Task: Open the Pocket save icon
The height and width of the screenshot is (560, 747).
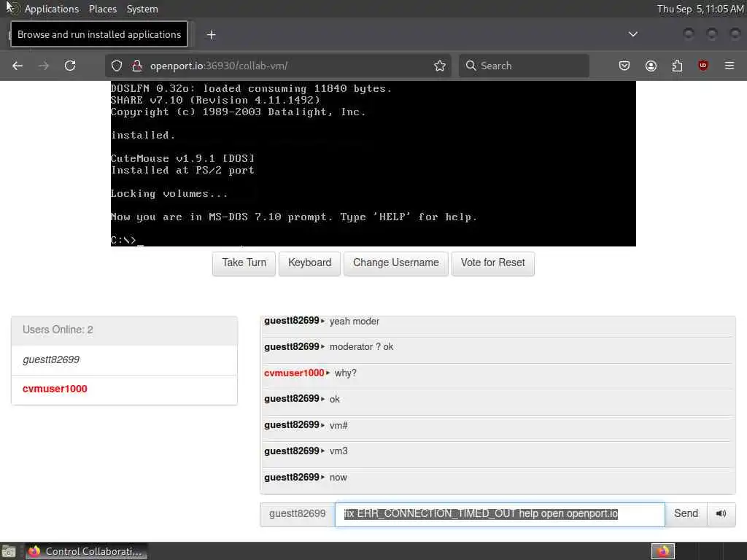Action: tap(624, 66)
